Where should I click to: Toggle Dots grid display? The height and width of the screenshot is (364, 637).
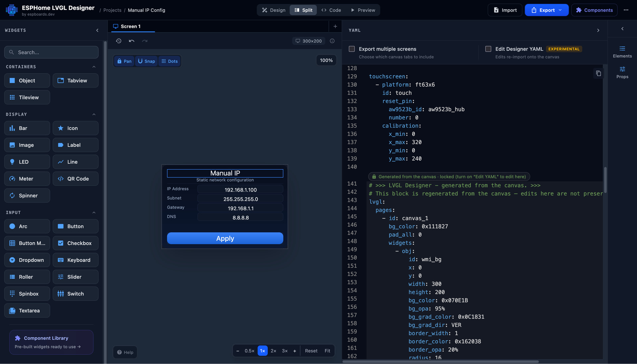click(170, 61)
